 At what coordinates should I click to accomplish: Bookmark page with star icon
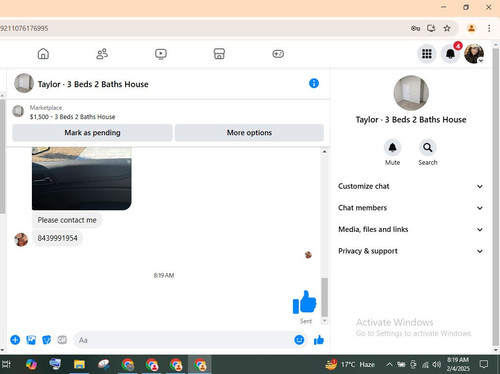coord(447,28)
